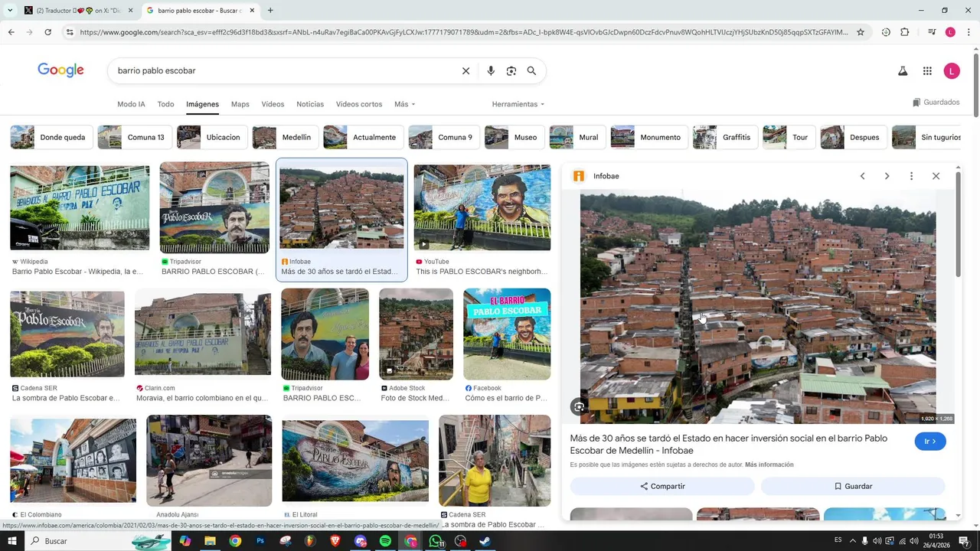Filter by Graffitis chip
Viewport: 980px width, 551px height.
coord(725,137)
